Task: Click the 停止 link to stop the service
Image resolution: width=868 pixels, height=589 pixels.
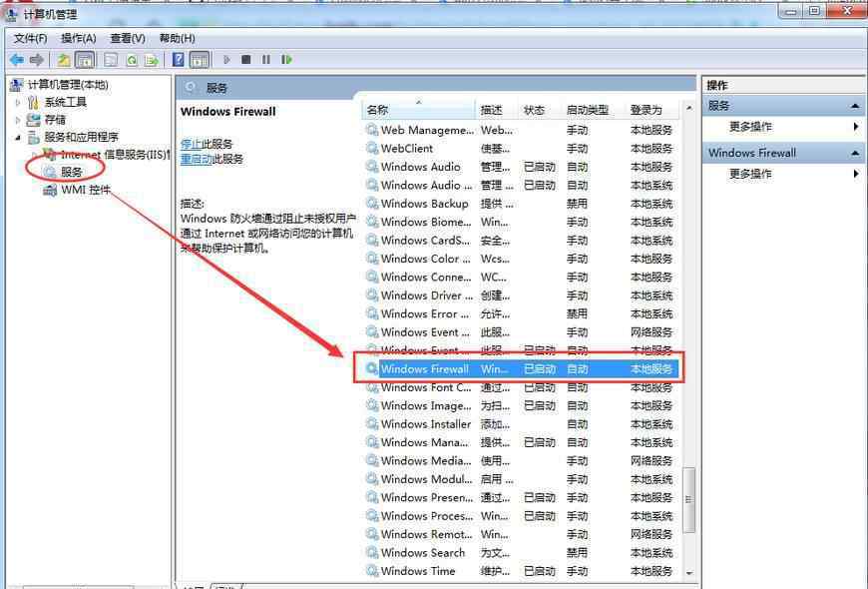Action: click(191, 144)
